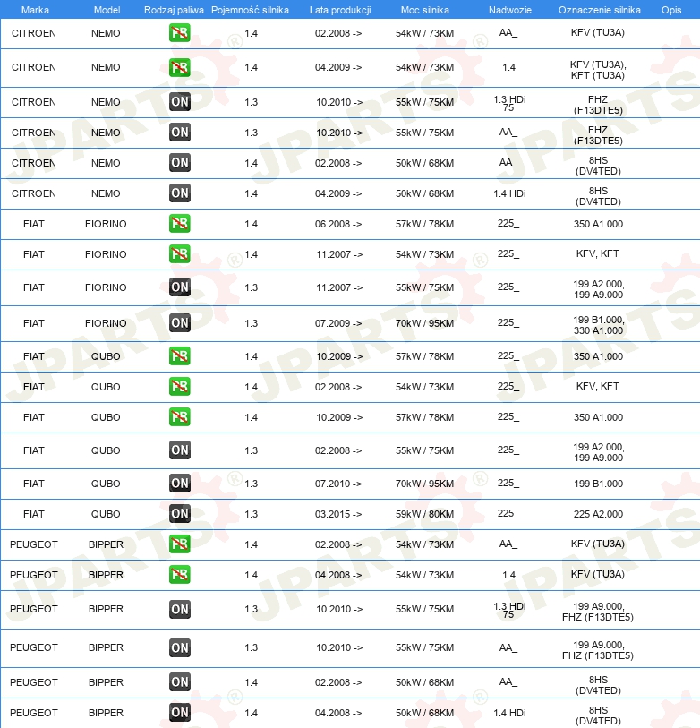Click the Lata produkcji column header
Screen dimensions: 700x728
pyautogui.click(x=340, y=10)
